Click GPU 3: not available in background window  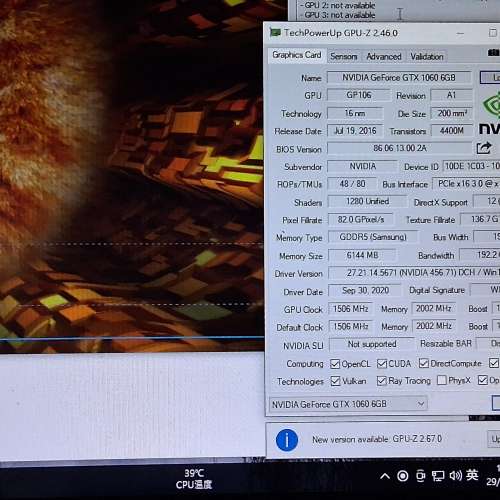coord(339,15)
